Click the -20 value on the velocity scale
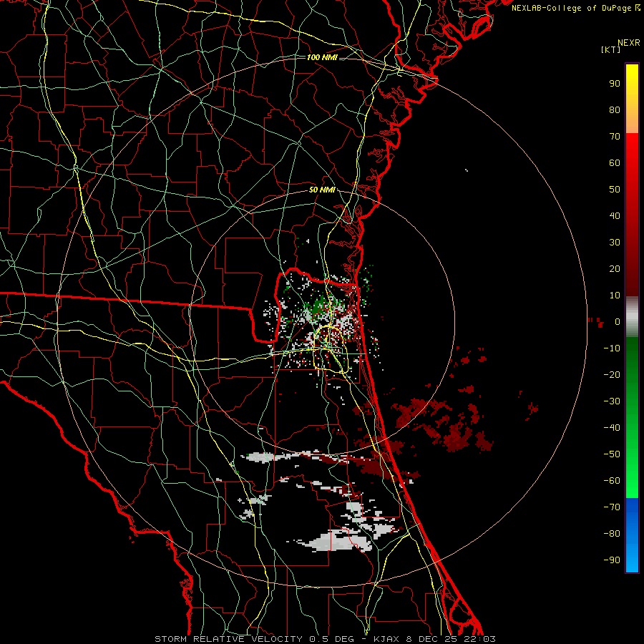 point(612,375)
